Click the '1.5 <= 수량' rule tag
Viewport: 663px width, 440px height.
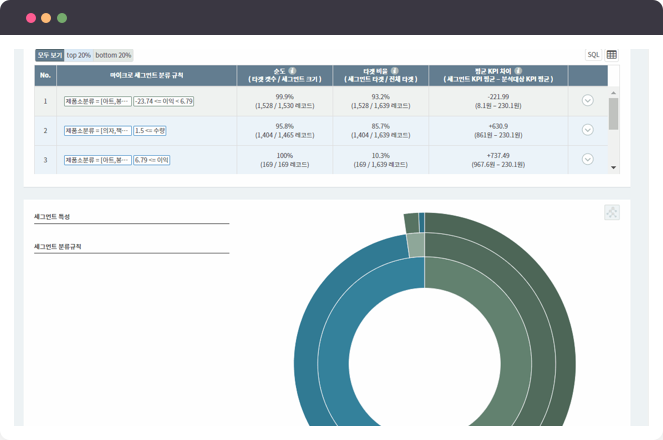coord(150,130)
